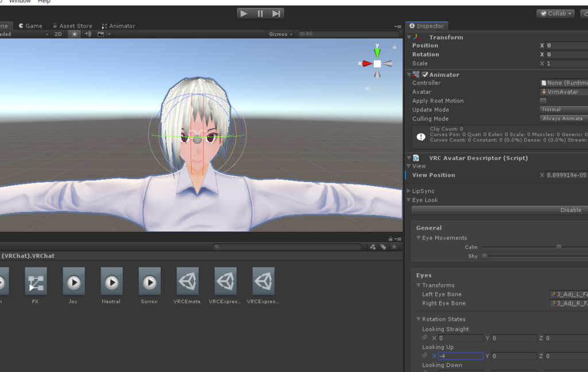This screenshot has height=372, width=588.
Task: Collapse VRC Avatar Descriptor script component
Action: click(409, 158)
